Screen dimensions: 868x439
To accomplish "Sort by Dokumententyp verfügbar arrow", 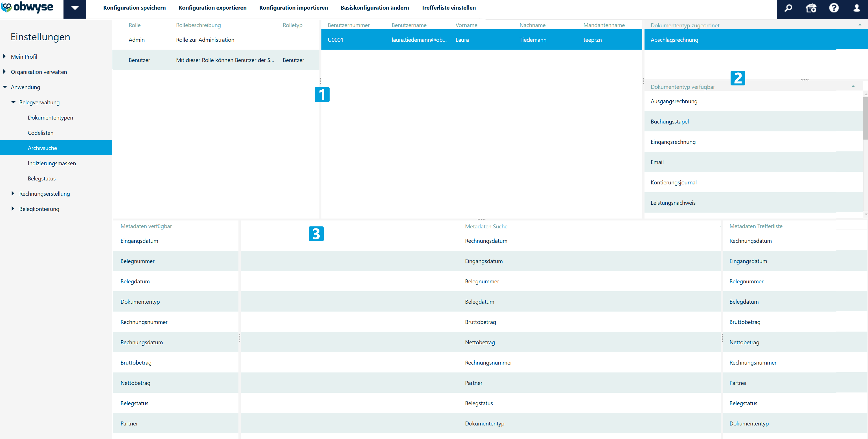I will pyautogui.click(x=853, y=86).
